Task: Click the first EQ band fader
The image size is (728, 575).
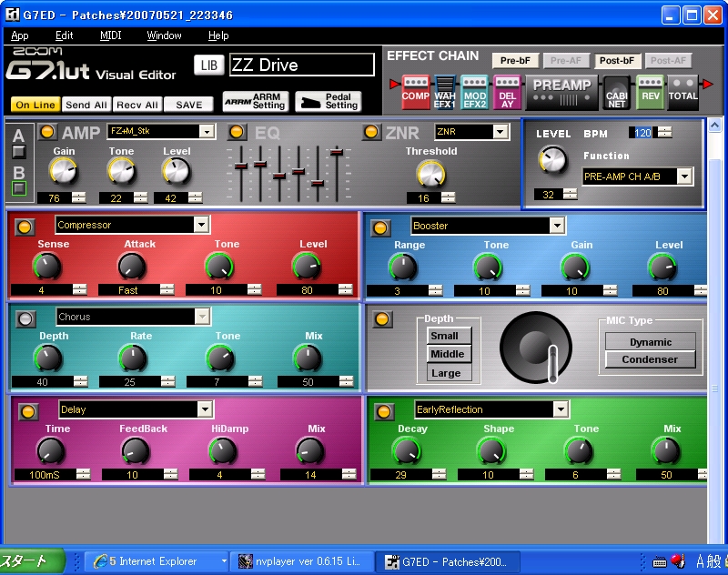Action: [x=240, y=166]
